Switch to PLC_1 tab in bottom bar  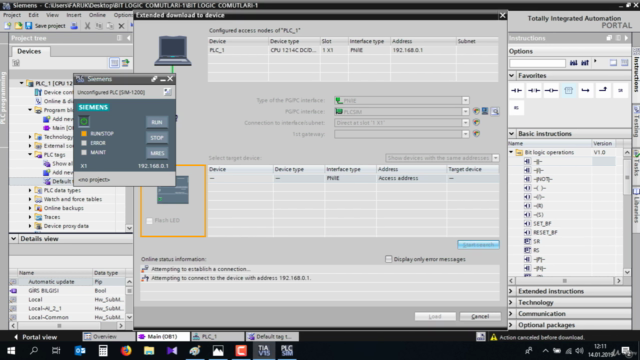(x=218, y=337)
